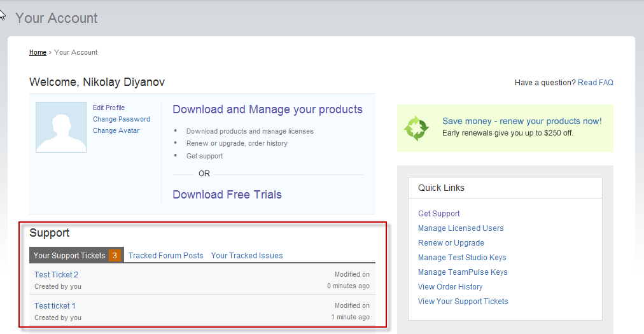Switch to Tracked Forum Posts tab
Image resolution: width=644 pixels, height=334 pixels.
[166, 256]
